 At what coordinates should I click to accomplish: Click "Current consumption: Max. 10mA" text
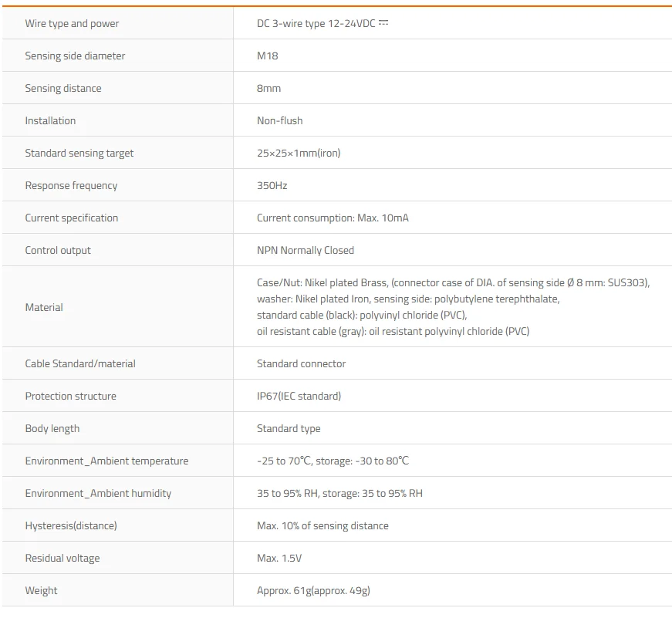333,218
